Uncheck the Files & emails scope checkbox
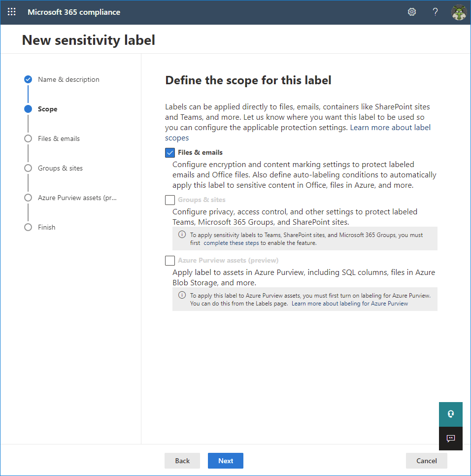Image resolution: width=471 pixels, height=476 pixels. [x=169, y=152]
